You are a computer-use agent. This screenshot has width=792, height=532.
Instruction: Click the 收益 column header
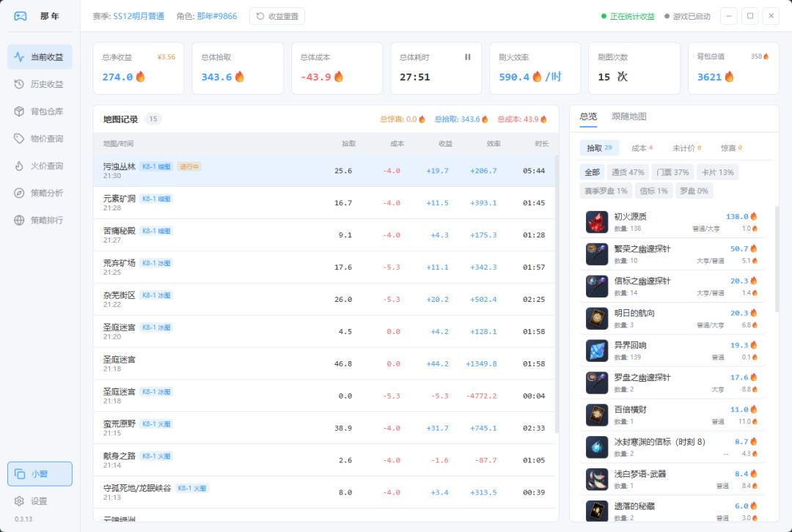445,144
